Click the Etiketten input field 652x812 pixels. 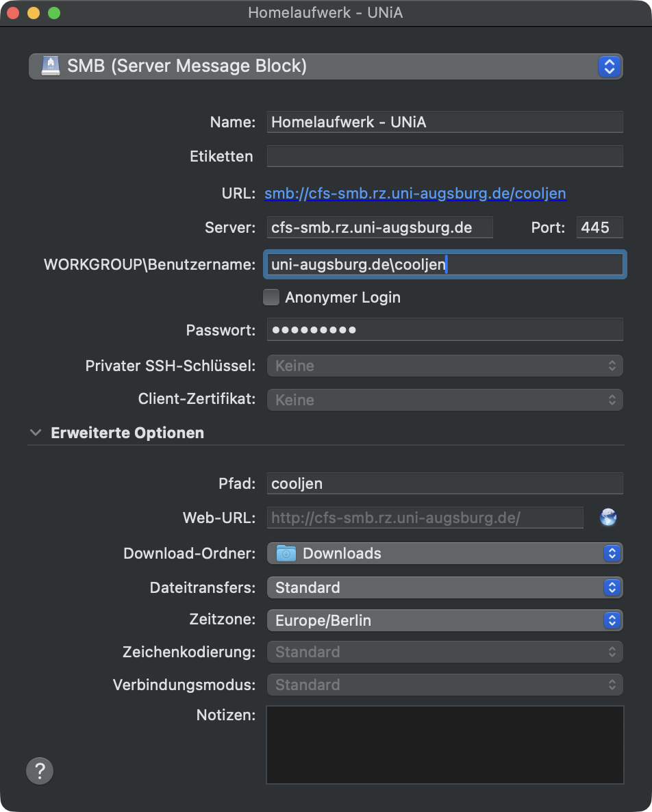(444, 156)
